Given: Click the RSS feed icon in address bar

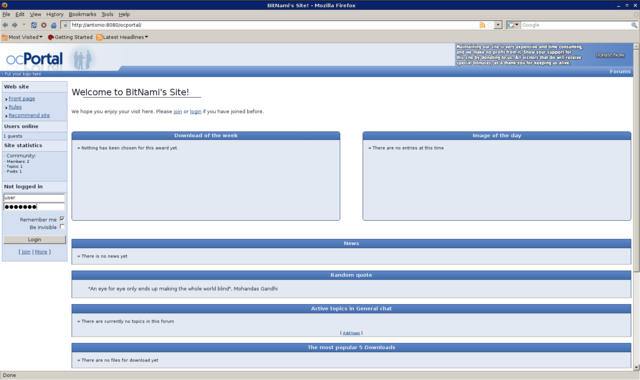Looking at the screenshot, I should 482,25.
